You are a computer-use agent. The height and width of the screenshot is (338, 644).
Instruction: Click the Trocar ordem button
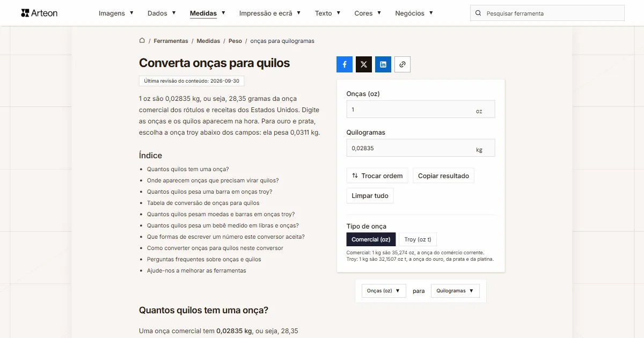(377, 175)
